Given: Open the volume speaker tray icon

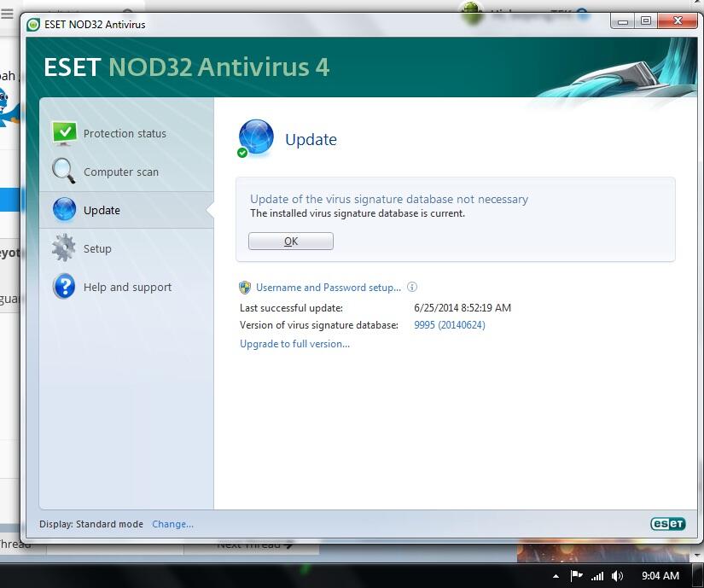Looking at the screenshot, I should coord(618,576).
